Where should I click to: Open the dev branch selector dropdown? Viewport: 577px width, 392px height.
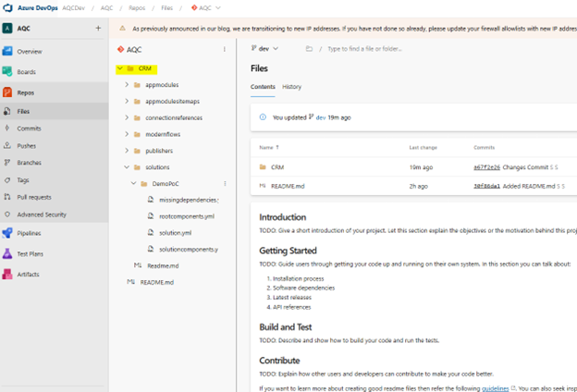coord(264,49)
